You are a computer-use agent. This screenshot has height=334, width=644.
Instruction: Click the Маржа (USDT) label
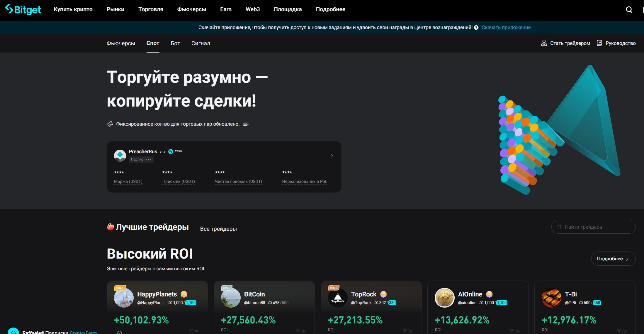click(x=128, y=182)
